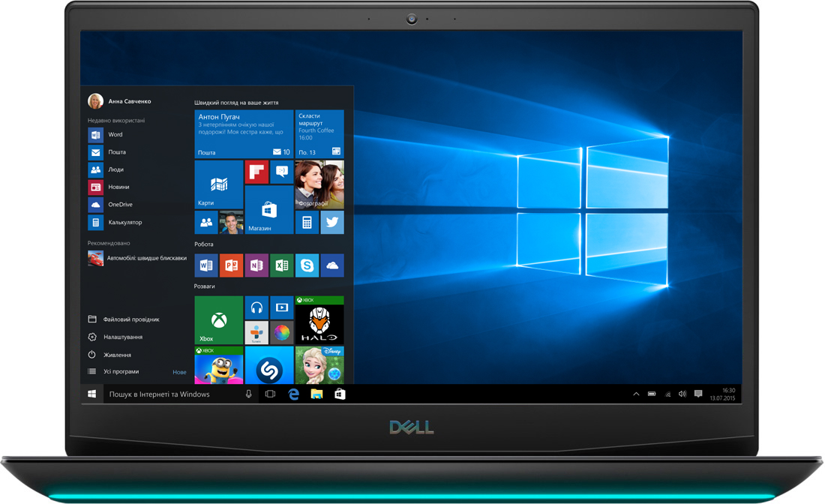Open the calculator tile

pos(307,222)
